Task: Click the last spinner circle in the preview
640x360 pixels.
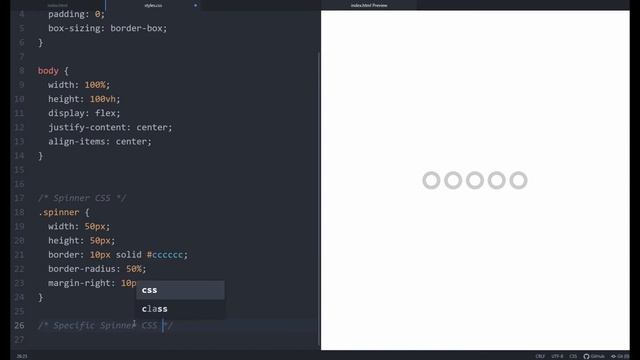Action: [x=518, y=180]
